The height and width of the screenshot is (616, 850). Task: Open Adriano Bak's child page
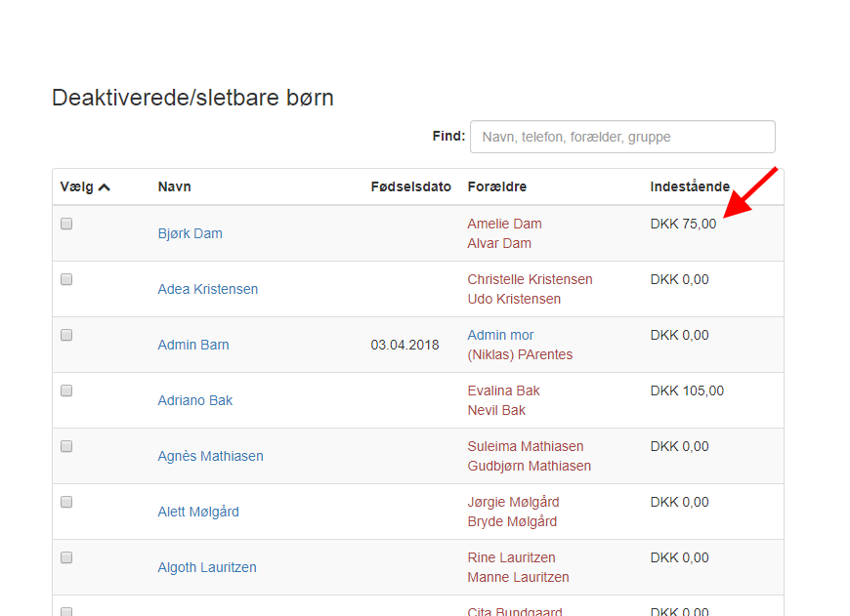tap(194, 400)
